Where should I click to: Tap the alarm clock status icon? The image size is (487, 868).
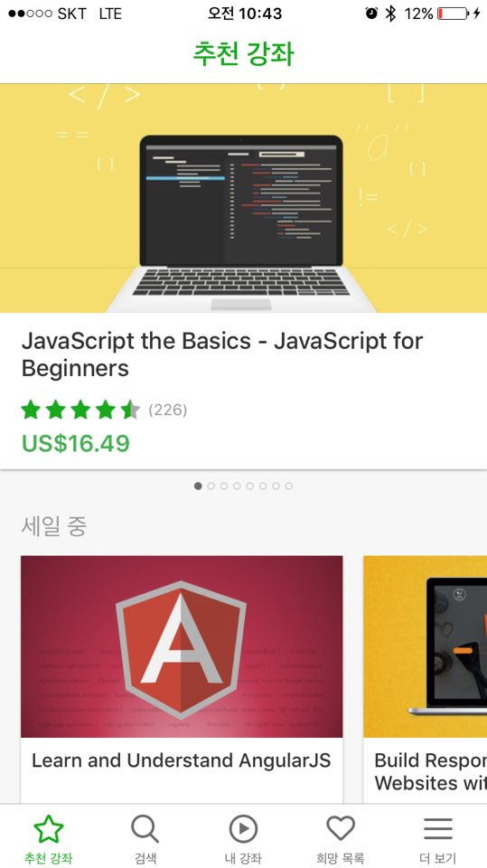pyautogui.click(x=371, y=14)
